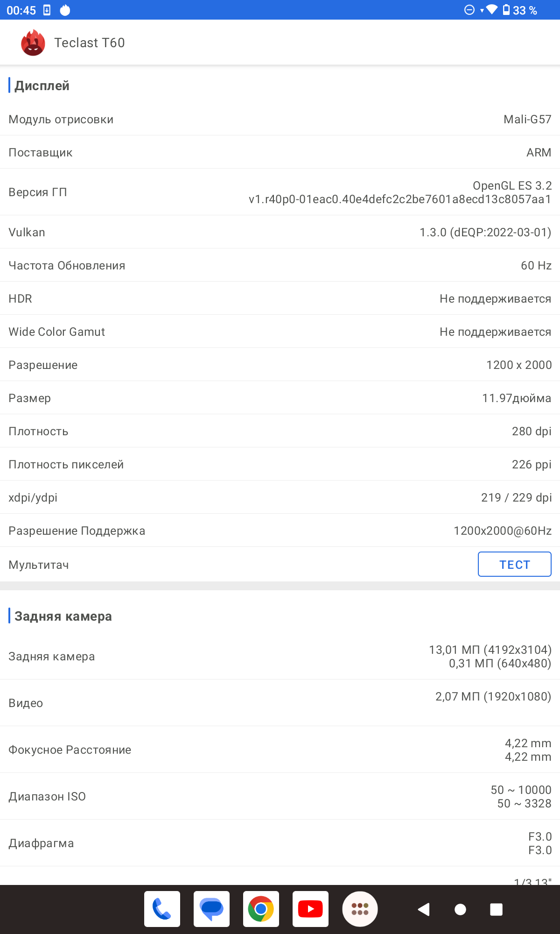Tap the Back navigation triangle
Image resolution: width=560 pixels, height=934 pixels.
pyautogui.click(x=424, y=909)
